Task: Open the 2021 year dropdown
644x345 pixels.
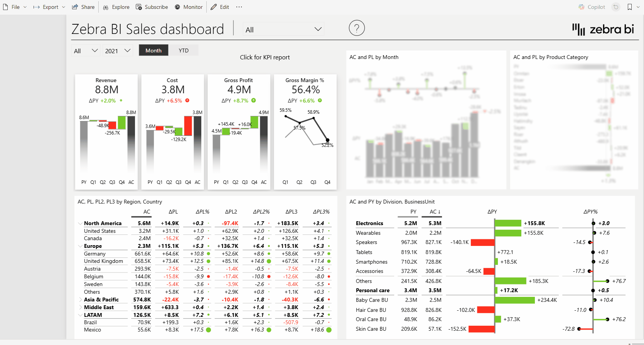Action: (x=118, y=51)
